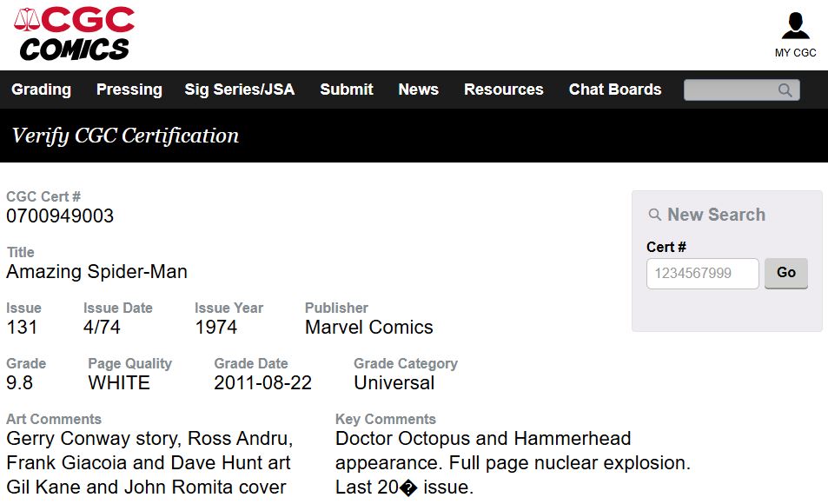Click the red scales emblem in logo
This screenshot has width=828, height=504.
click(x=27, y=19)
